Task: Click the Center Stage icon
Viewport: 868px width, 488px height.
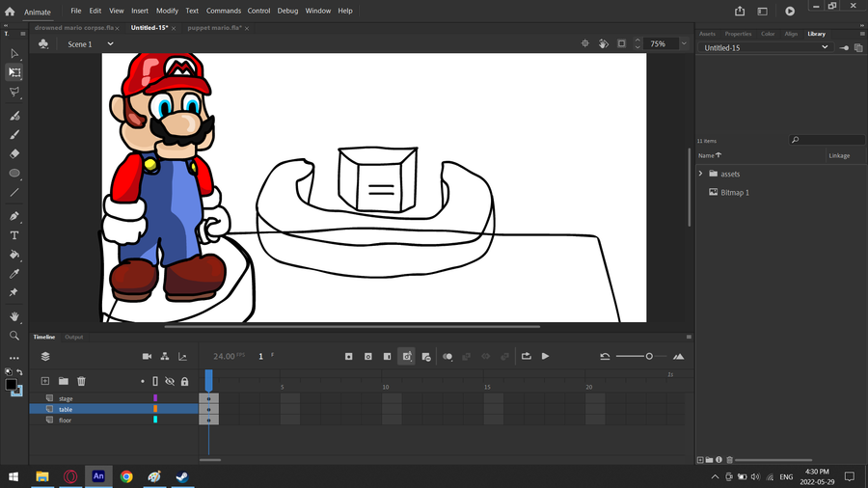Action: 584,43
